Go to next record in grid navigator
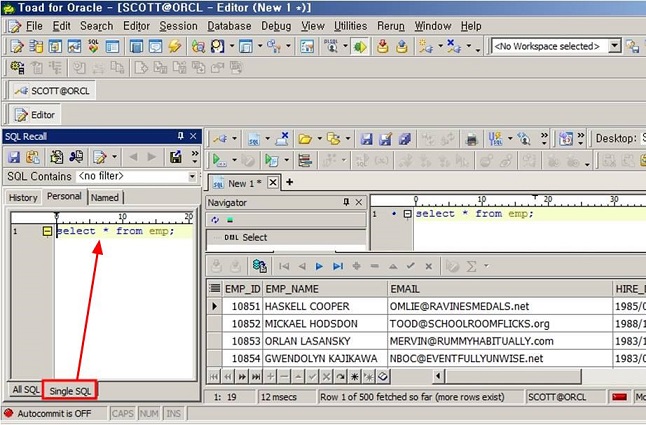This screenshot has width=646, height=425. pyautogui.click(x=319, y=266)
